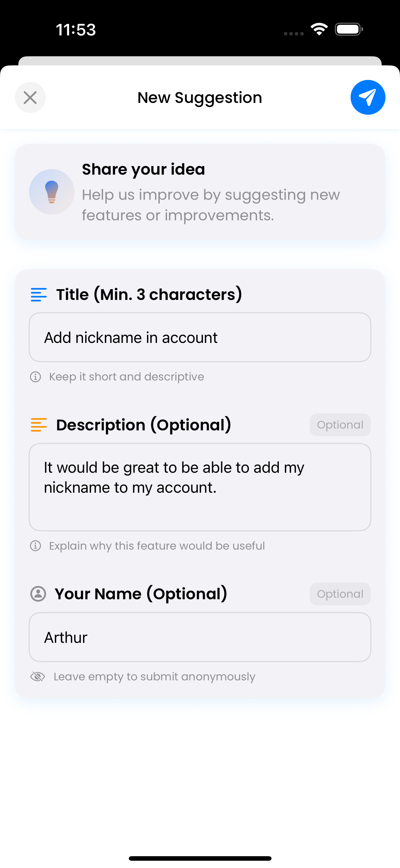The width and height of the screenshot is (400, 868).
Task: Tap the battery indicator in status bar
Action: 349,29
